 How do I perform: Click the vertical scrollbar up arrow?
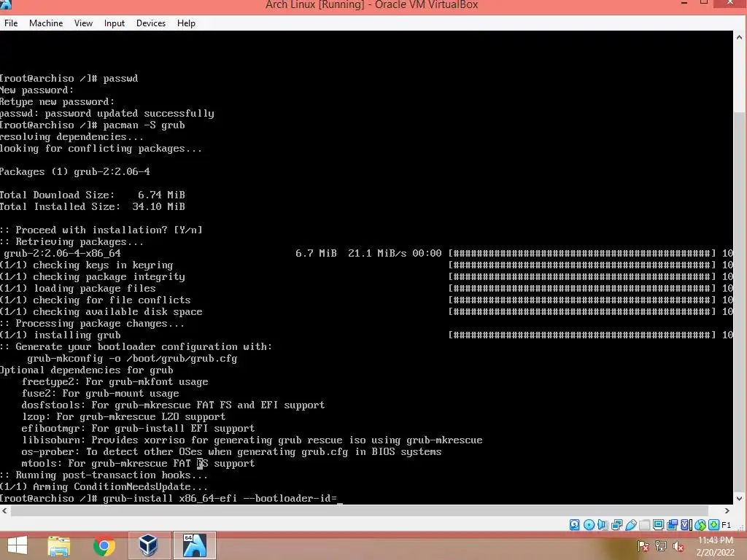pyautogui.click(x=740, y=36)
